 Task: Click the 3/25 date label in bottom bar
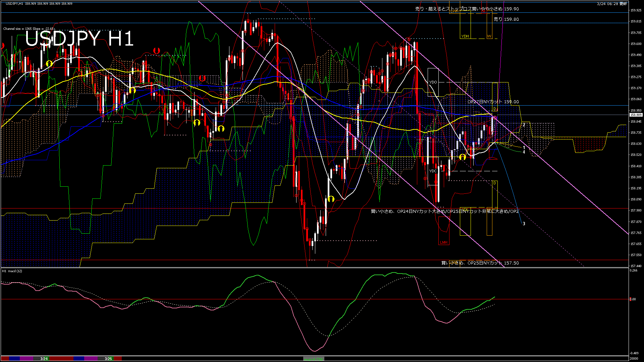click(x=108, y=359)
